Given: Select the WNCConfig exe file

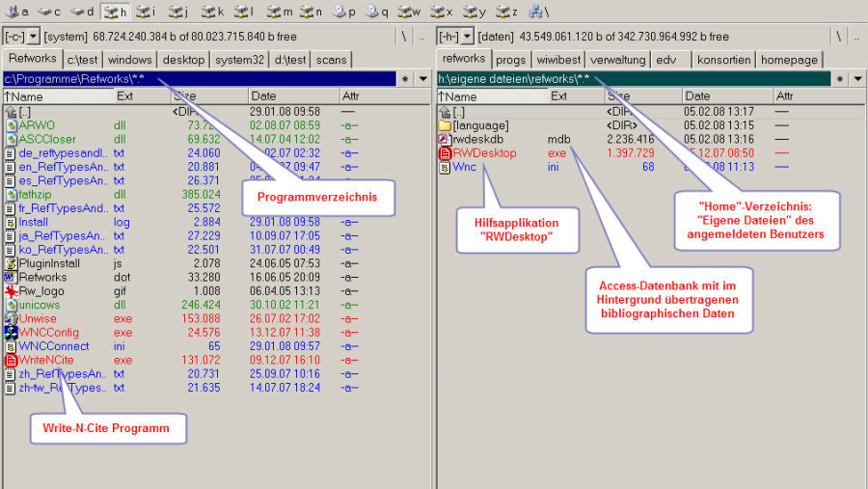Looking at the screenshot, I should pos(47,332).
